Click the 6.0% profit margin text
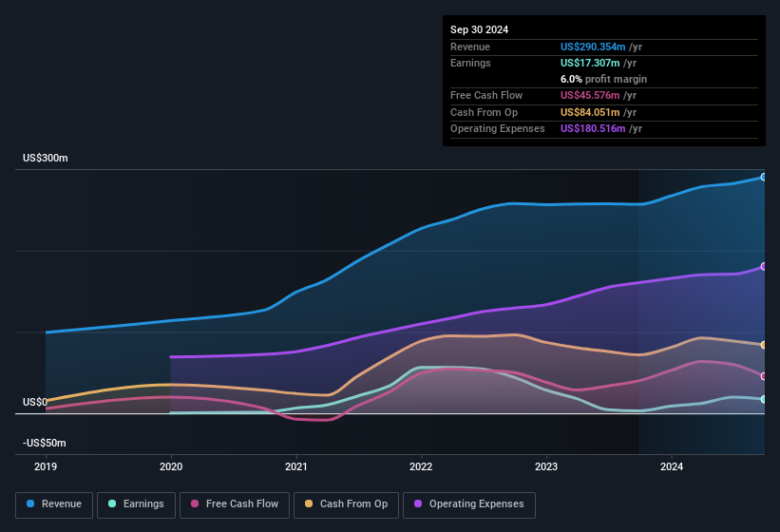The width and height of the screenshot is (780, 532). pos(603,79)
